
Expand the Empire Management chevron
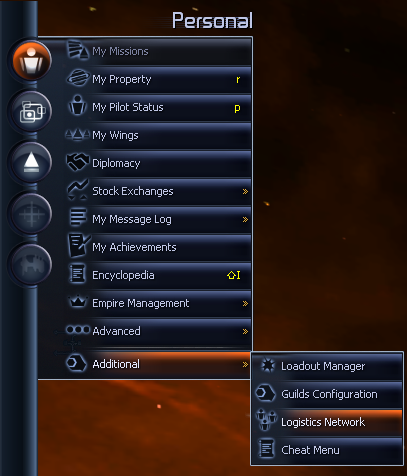tap(245, 303)
